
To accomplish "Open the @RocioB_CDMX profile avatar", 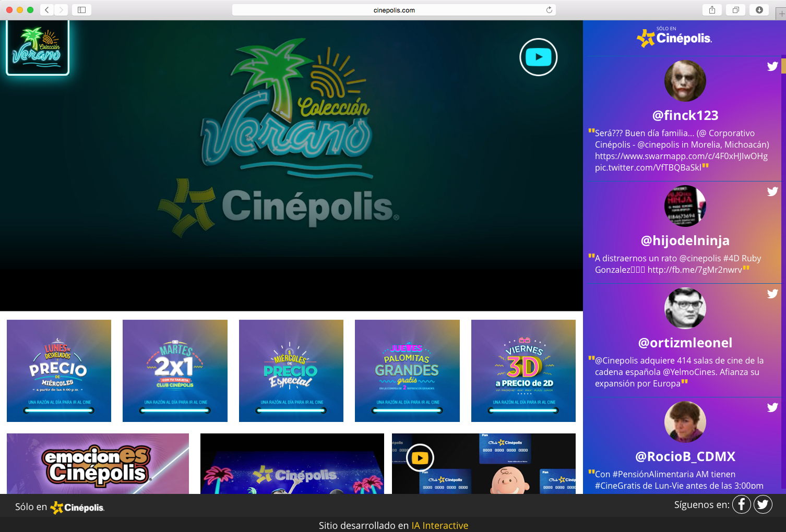I will [685, 422].
